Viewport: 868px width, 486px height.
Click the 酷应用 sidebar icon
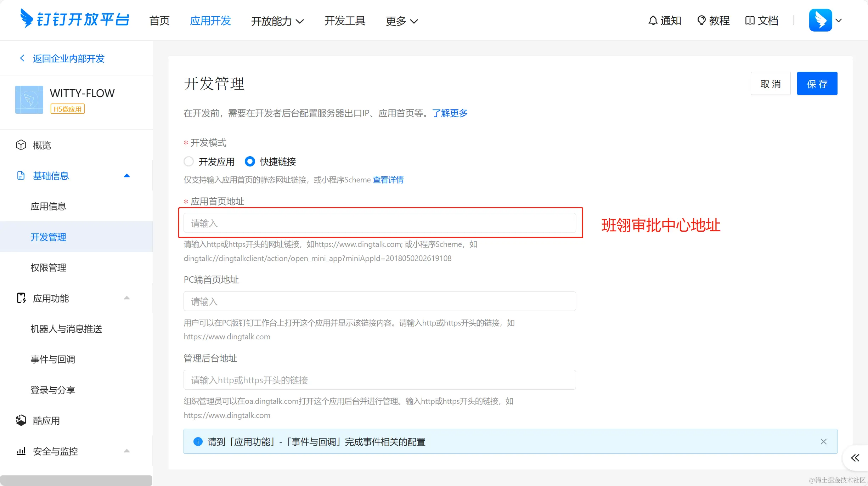coord(21,420)
